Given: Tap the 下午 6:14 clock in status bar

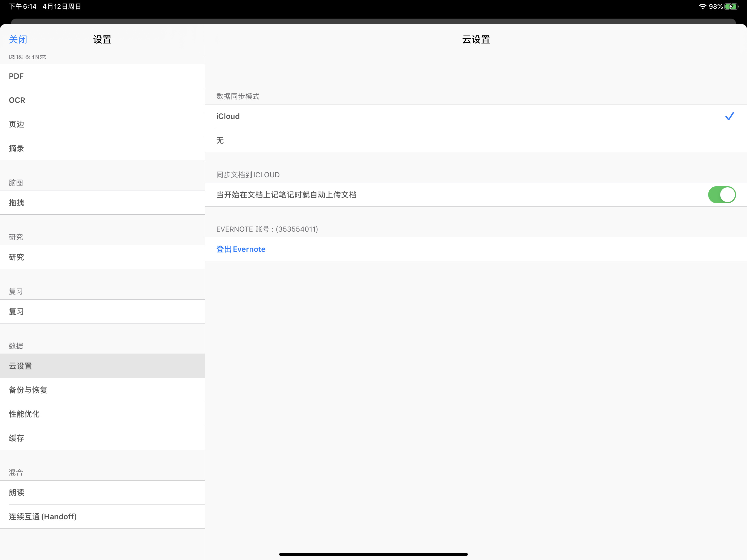Looking at the screenshot, I should [23, 6].
